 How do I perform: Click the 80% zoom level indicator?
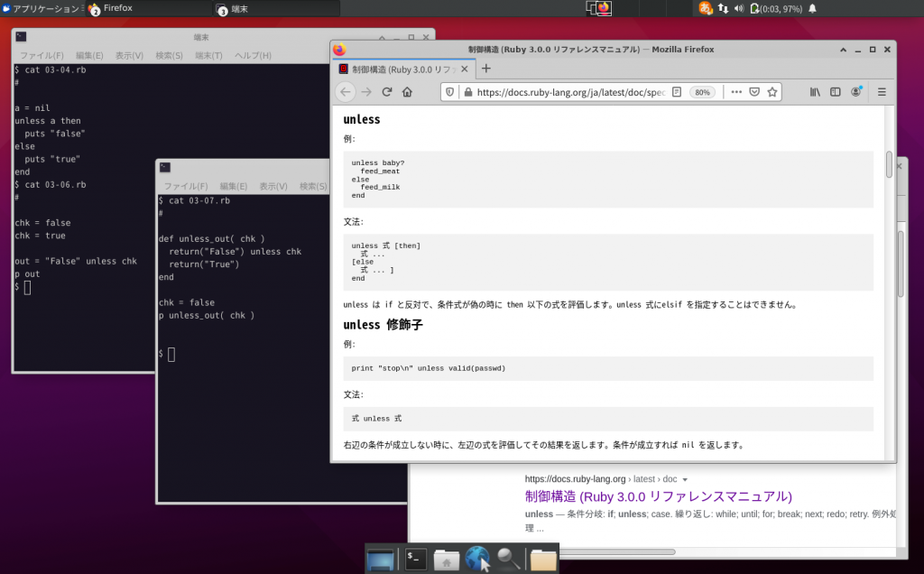pos(702,91)
